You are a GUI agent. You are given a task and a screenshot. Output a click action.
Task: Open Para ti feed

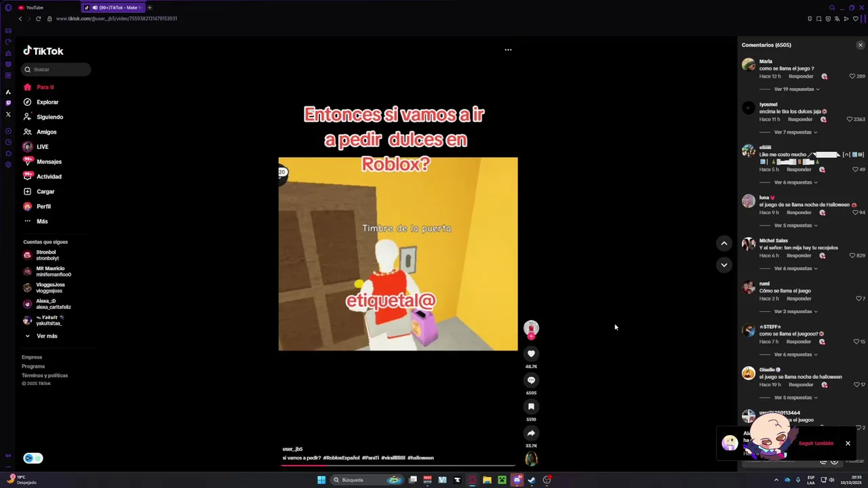click(x=45, y=87)
